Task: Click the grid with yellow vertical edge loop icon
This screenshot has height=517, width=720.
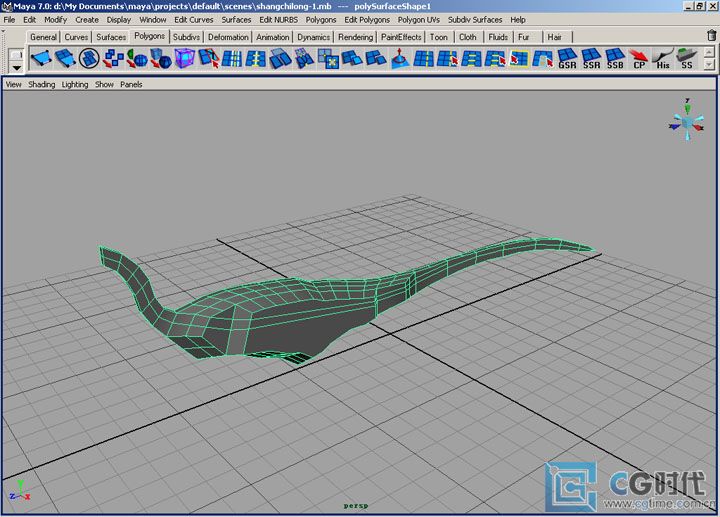Action: click(x=424, y=59)
